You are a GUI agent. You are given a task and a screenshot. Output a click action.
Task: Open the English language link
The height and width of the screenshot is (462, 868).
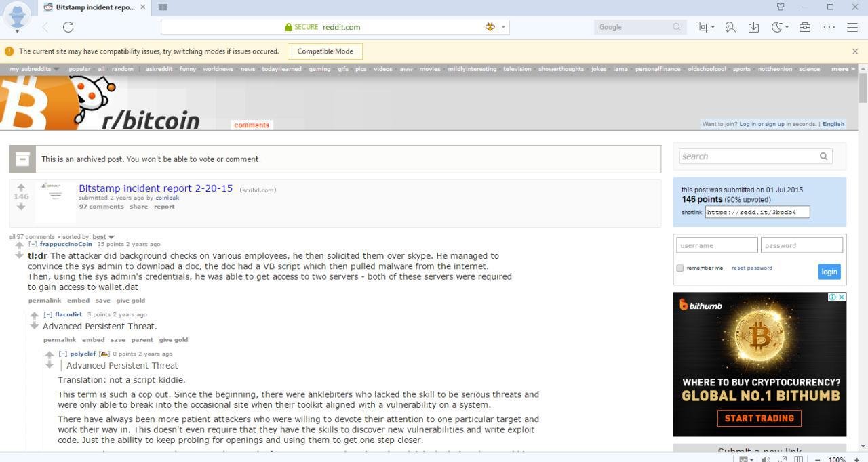click(x=833, y=124)
